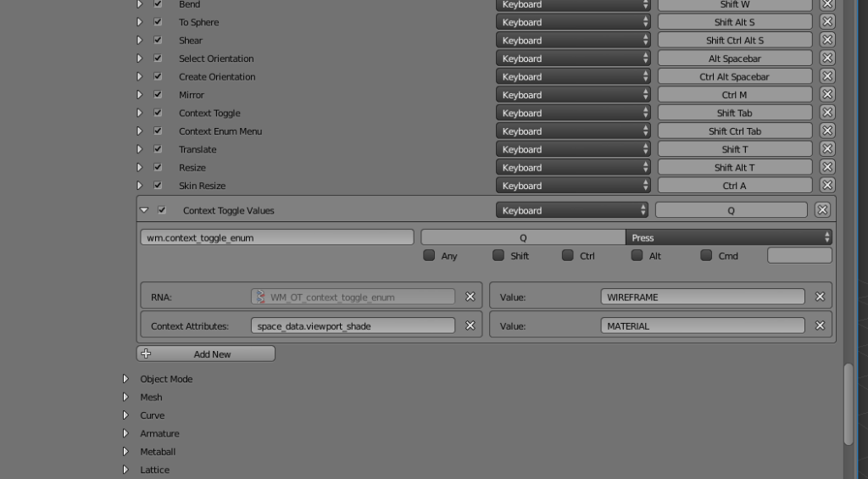The height and width of the screenshot is (479, 868).
Task: Delete the WIREFRAME value
Action: point(820,297)
